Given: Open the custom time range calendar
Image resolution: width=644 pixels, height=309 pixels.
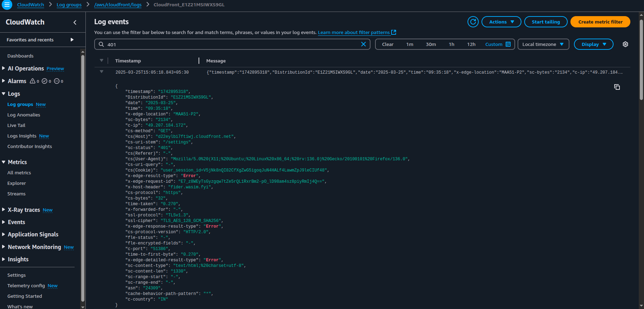Looking at the screenshot, I should (508, 44).
